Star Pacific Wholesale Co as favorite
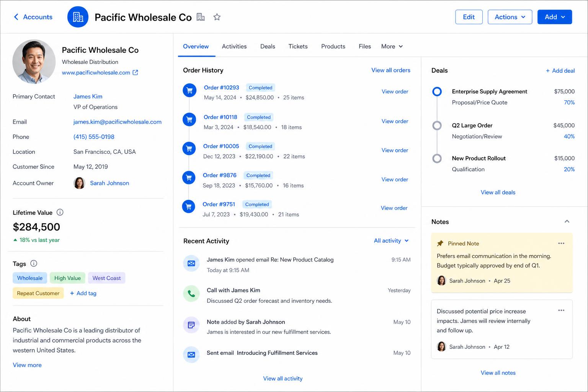The width and height of the screenshot is (588, 392). pos(217,17)
